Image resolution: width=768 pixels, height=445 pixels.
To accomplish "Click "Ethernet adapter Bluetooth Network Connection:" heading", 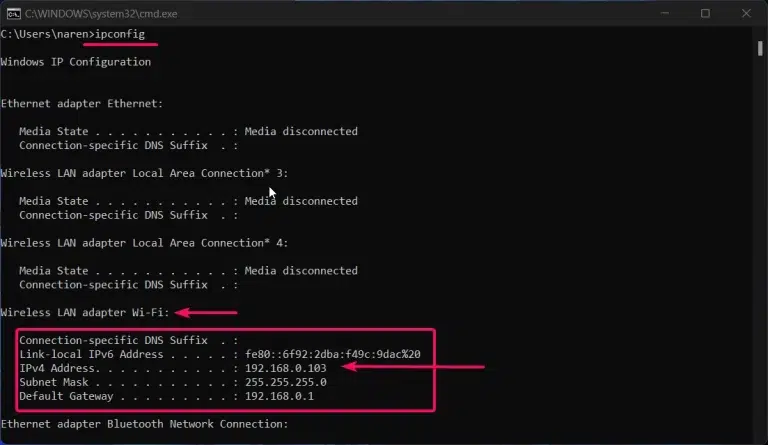I will point(144,424).
